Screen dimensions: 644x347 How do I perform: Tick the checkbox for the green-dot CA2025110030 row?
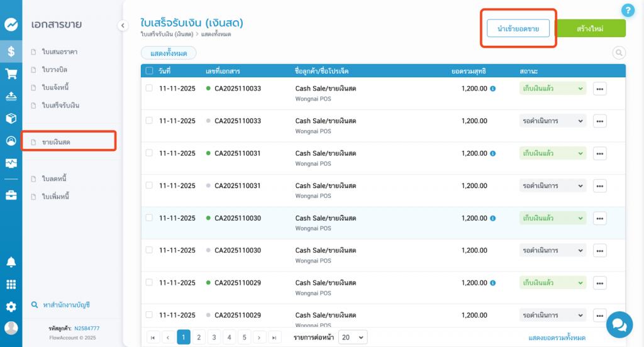(149, 218)
